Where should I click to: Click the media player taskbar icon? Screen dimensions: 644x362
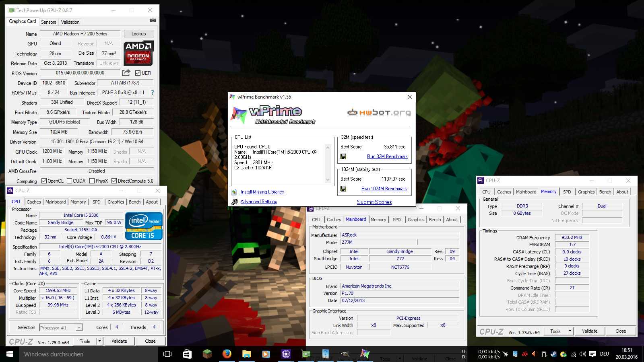(266, 354)
